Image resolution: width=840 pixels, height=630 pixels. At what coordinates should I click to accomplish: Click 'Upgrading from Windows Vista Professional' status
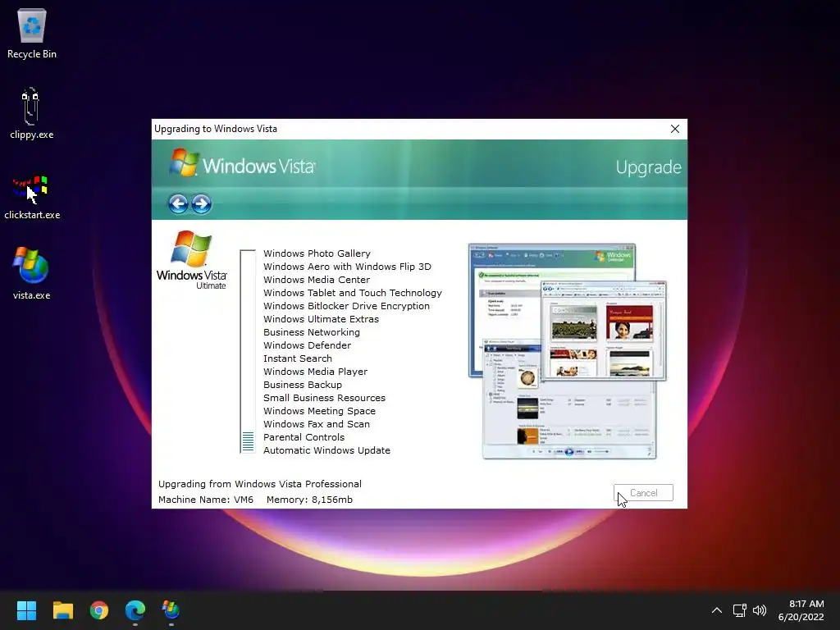[260, 484]
